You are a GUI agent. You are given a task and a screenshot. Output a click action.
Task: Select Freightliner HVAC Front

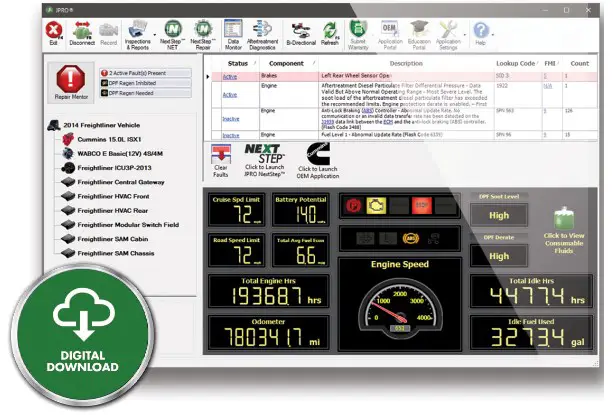113,197
